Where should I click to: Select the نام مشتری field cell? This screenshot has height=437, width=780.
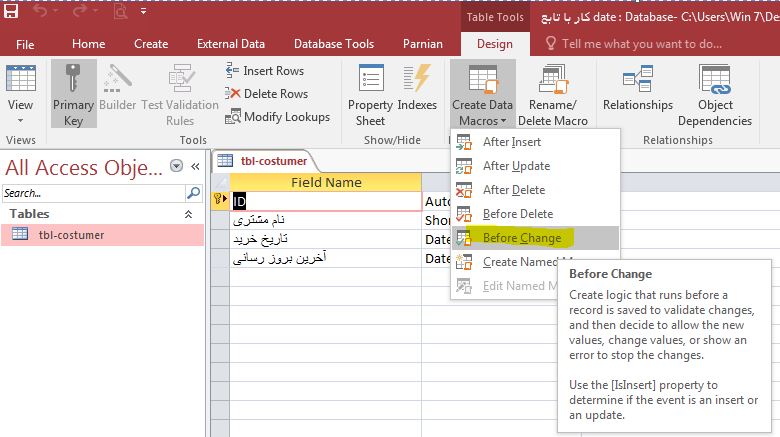click(x=326, y=220)
